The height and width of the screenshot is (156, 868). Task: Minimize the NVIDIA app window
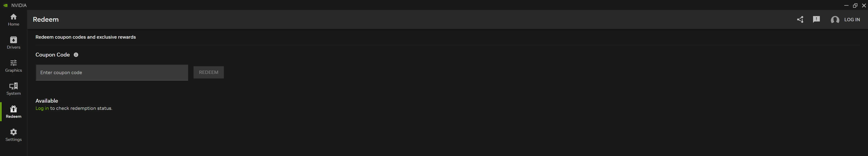point(846,5)
